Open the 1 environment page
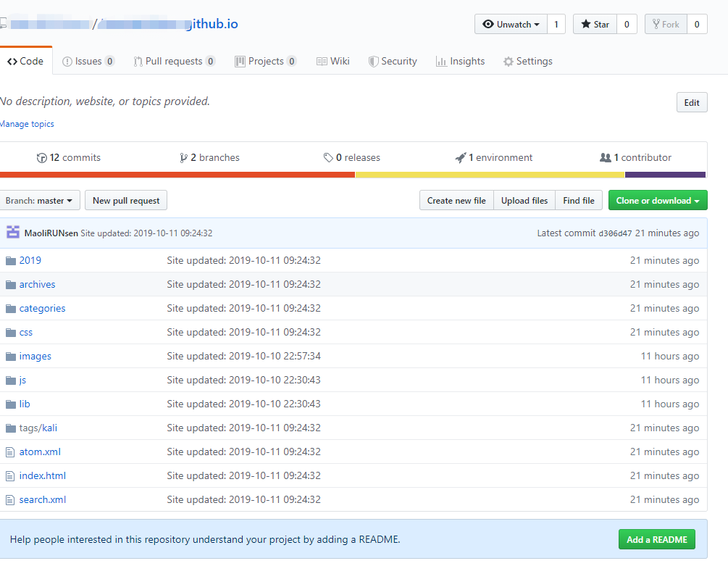This screenshot has width=728, height=574. [x=493, y=158]
